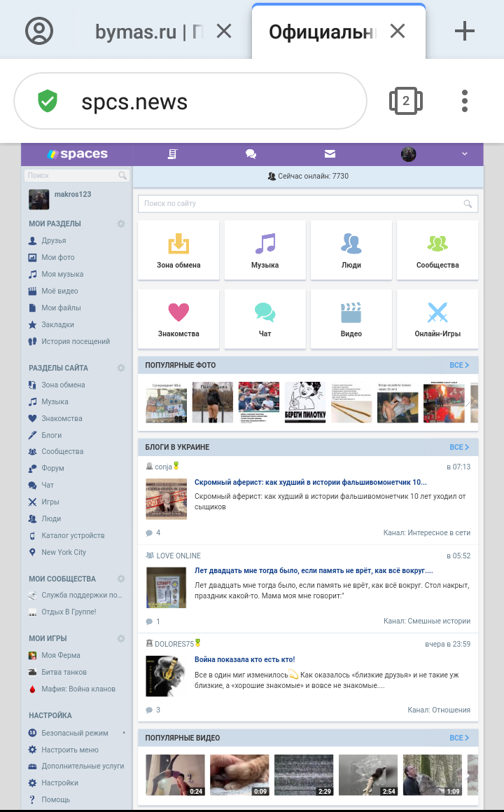Switch to the bymas.ru browser tab
This screenshot has width=504, height=812.
pyautogui.click(x=148, y=32)
